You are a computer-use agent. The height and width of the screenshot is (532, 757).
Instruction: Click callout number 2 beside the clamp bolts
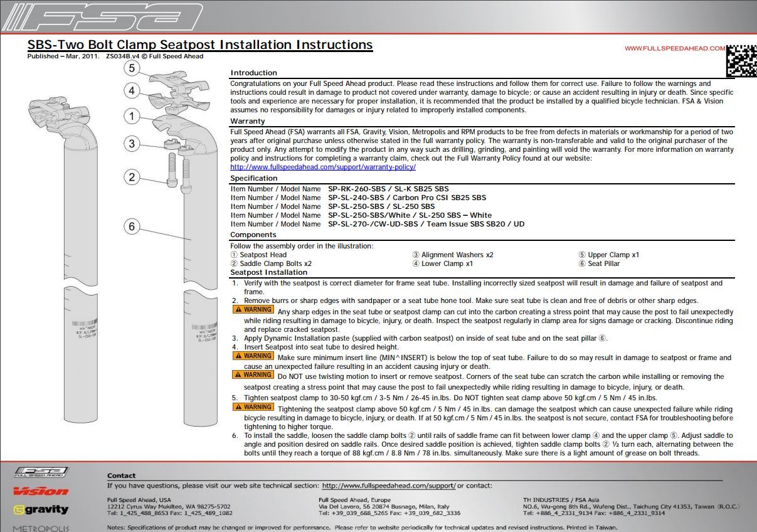pyautogui.click(x=132, y=177)
